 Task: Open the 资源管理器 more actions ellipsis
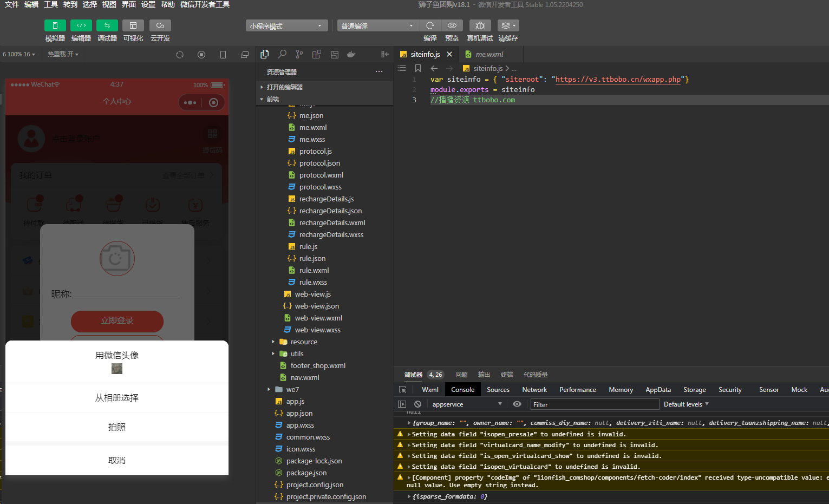click(379, 71)
